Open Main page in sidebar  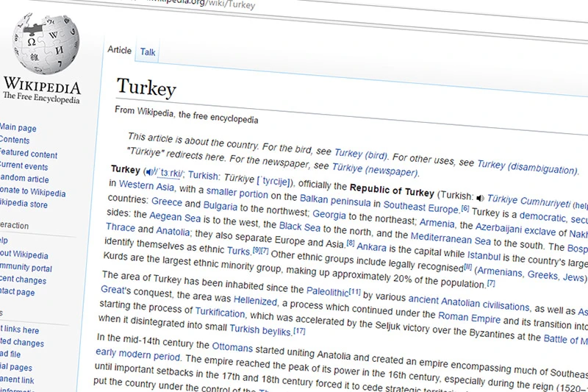coord(18,127)
